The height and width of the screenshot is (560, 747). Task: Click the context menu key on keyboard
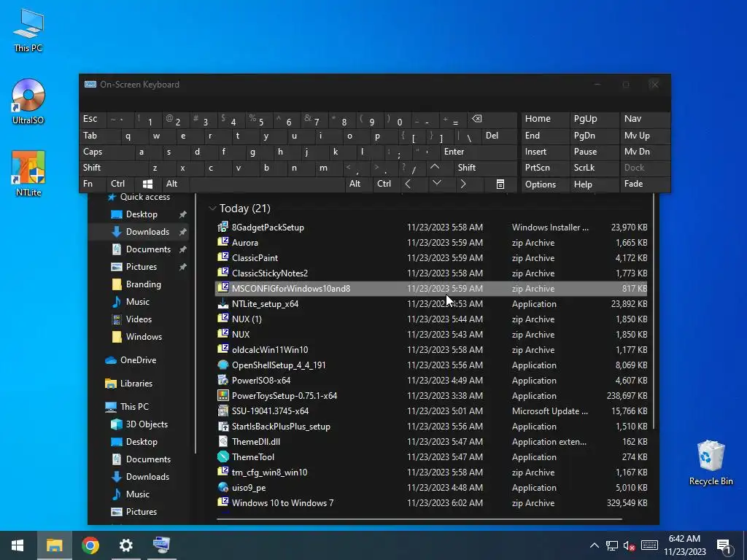click(x=500, y=184)
